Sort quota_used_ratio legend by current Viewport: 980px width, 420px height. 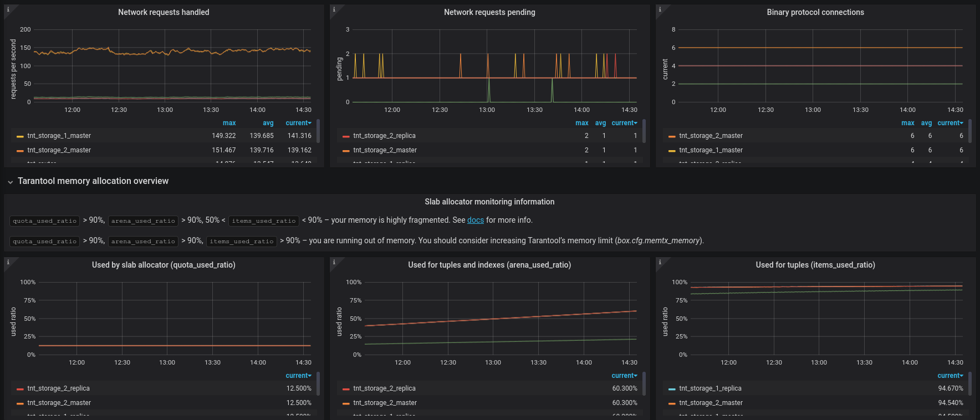[298, 376]
